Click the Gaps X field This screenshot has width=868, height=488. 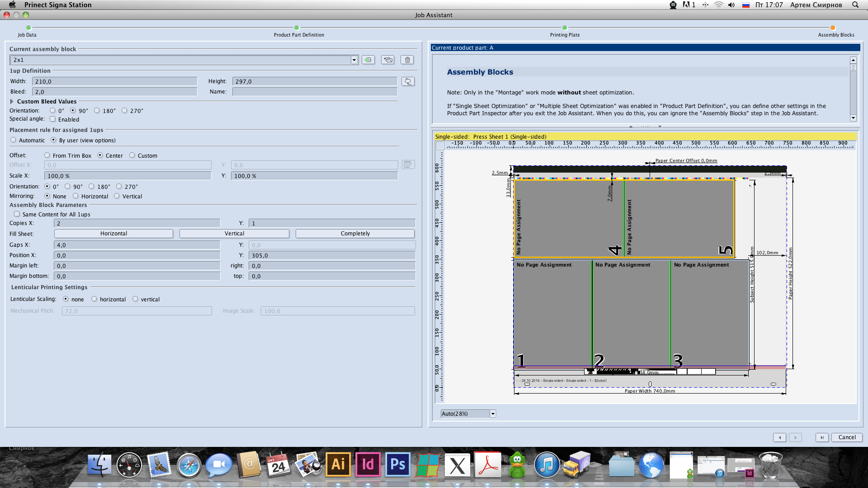tap(137, 245)
